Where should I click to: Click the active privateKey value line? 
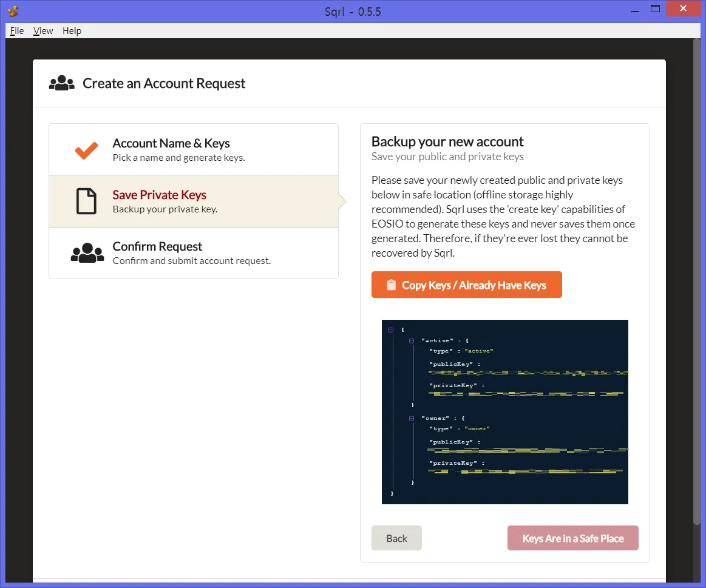point(526,393)
